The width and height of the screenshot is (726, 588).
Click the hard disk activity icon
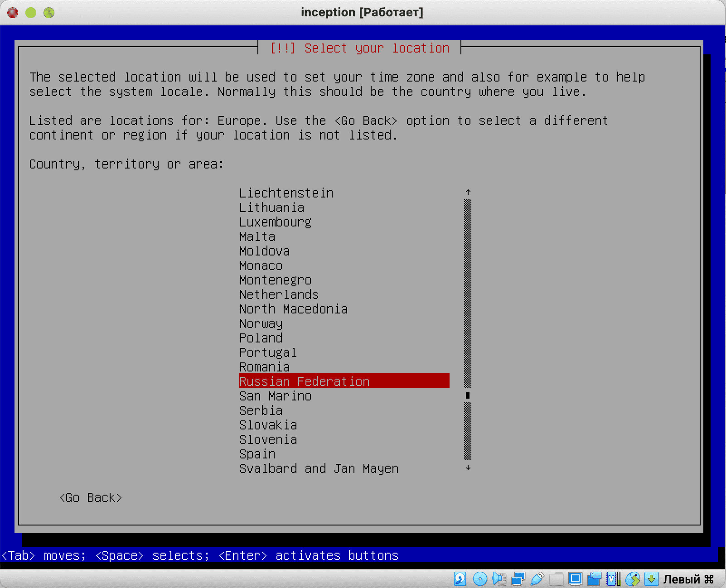point(460,578)
